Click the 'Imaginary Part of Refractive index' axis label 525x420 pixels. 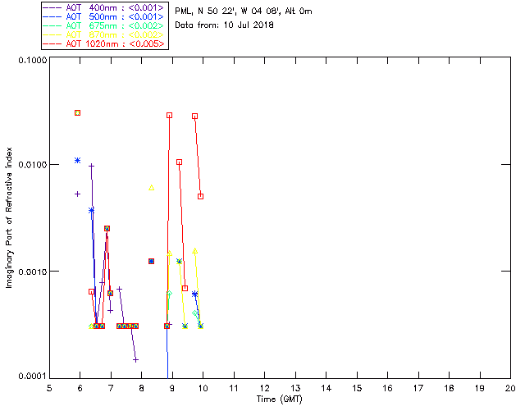pos(9,217)
